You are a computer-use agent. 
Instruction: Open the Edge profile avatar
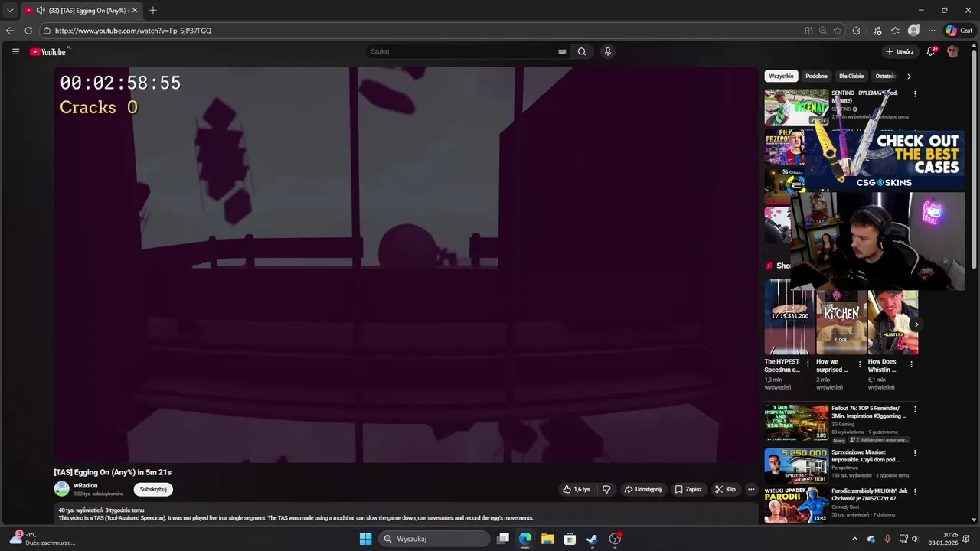coord(913,31)
